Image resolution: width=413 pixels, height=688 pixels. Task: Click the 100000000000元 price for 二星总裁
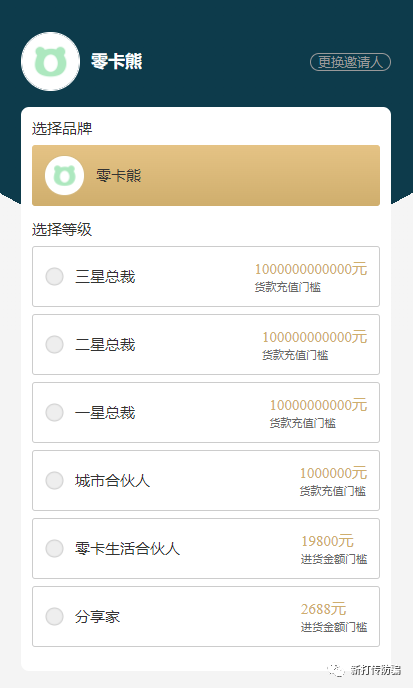315,337
